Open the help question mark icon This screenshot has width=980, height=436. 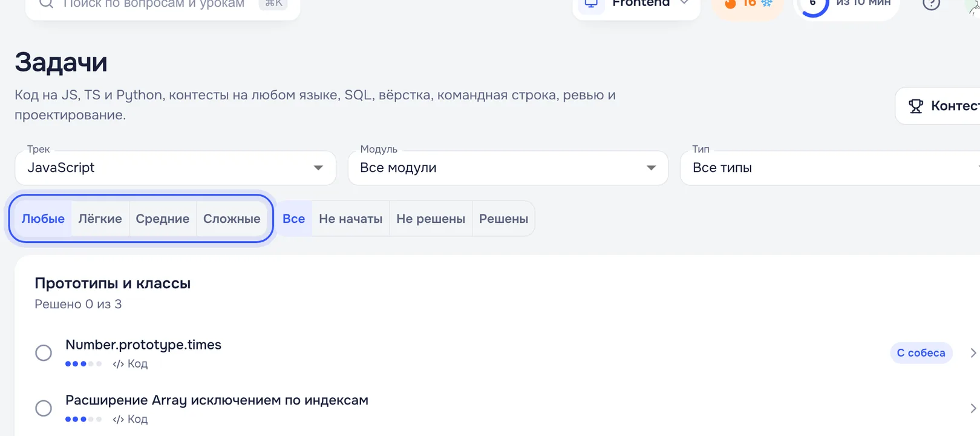click(932, 4)
